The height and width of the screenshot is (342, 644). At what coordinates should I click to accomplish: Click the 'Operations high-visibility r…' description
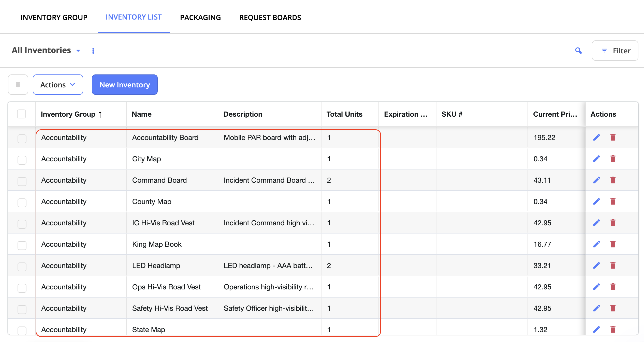(269, 287)
